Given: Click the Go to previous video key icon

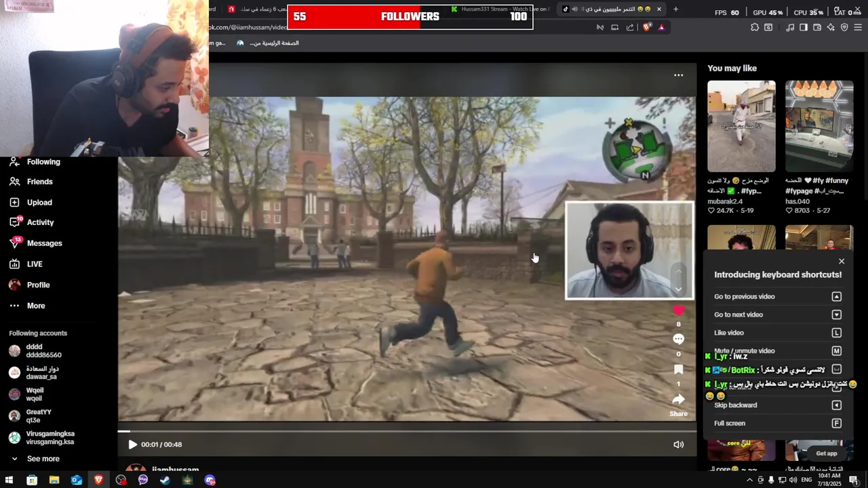Looking at the screenshot, I should point(836,297).
